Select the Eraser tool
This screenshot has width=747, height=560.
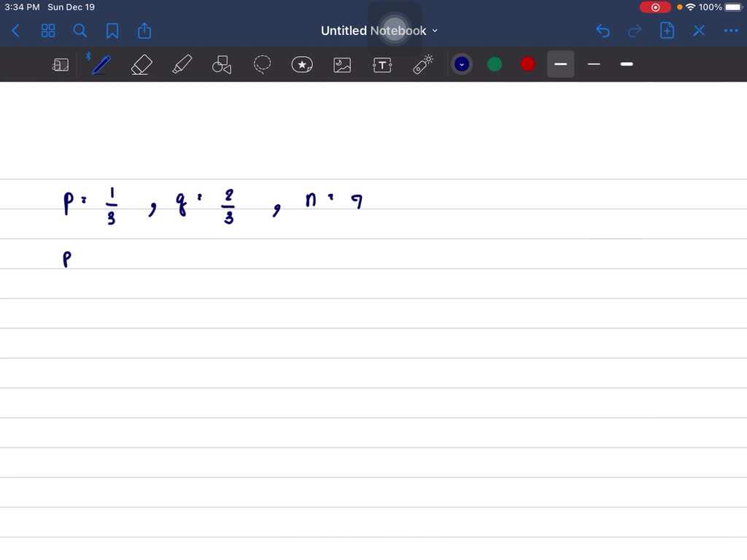tap(141, 64)
